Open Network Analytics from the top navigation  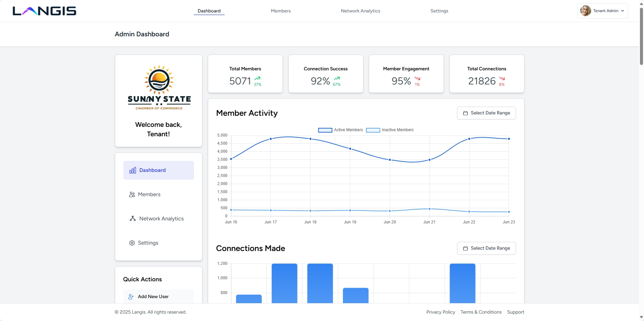[x=360, y=11]
